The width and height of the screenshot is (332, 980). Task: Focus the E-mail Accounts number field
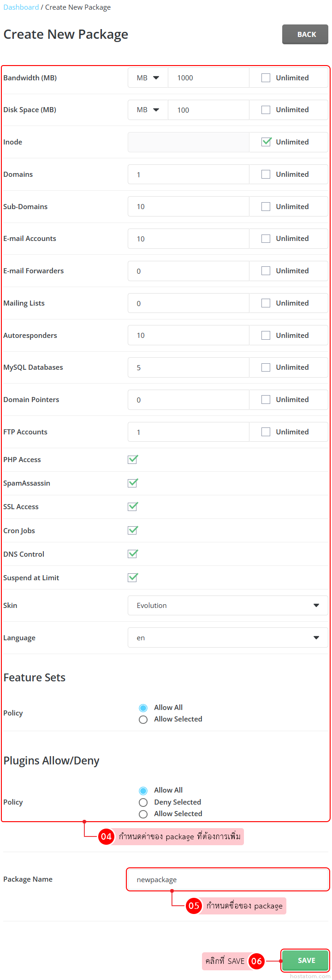click(x=188, y=239)
